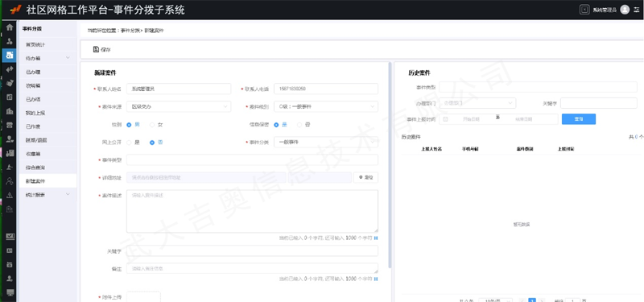Viewport: 644px width, 302px height.
Task: Click into the 案件描述 textarea
Action: point(252,211)
